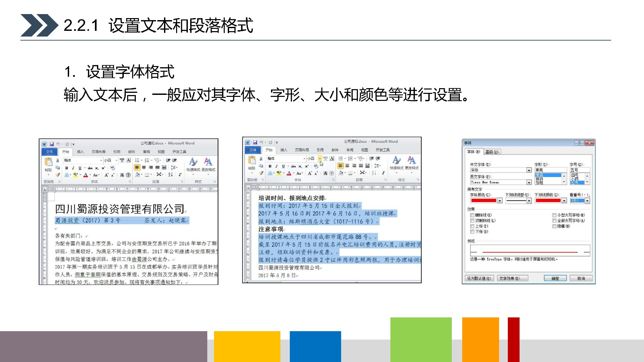The height and width of the screenshot is (362, 644).
Task: Switch to the 高级(V) tab in font dialog
Action: point(492,152)
